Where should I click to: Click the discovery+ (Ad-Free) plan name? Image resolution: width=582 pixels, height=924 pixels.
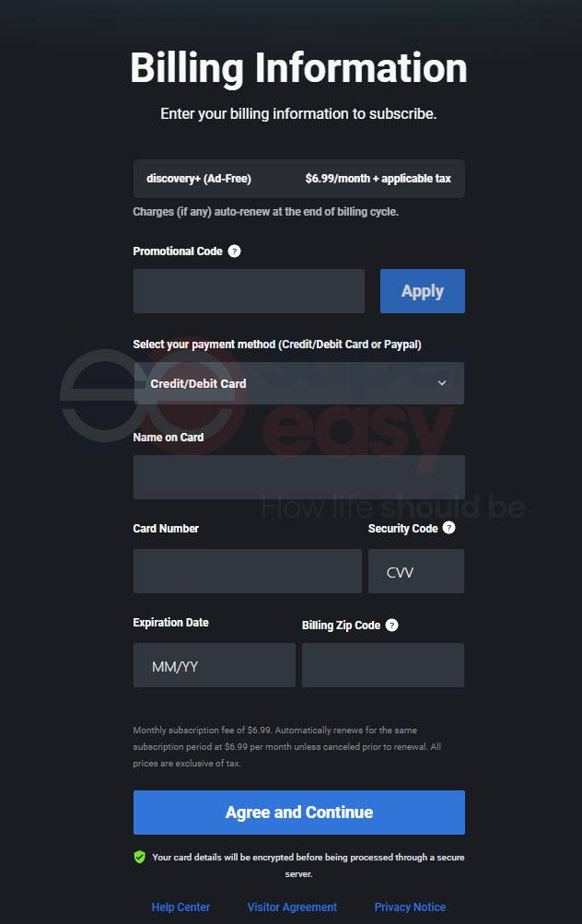coord(199,179)
